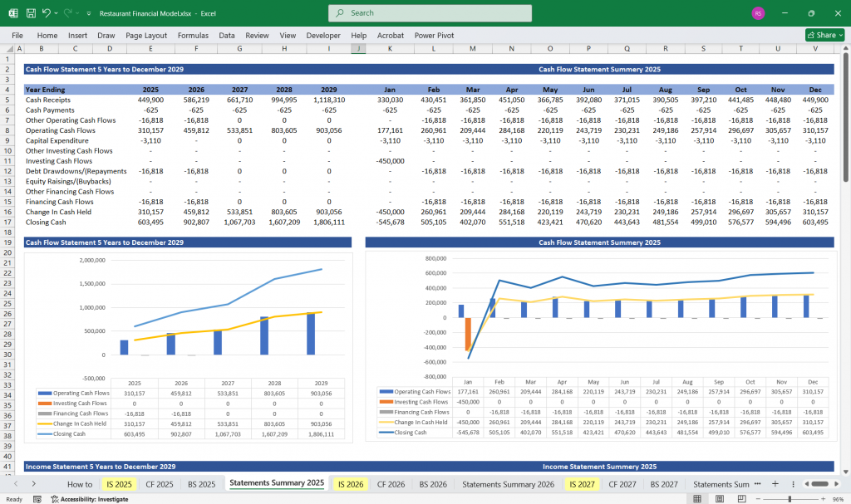851x504 pixels.
Task: Switch to the IS 2027 sheet tab
Action: tap(582, 484)
